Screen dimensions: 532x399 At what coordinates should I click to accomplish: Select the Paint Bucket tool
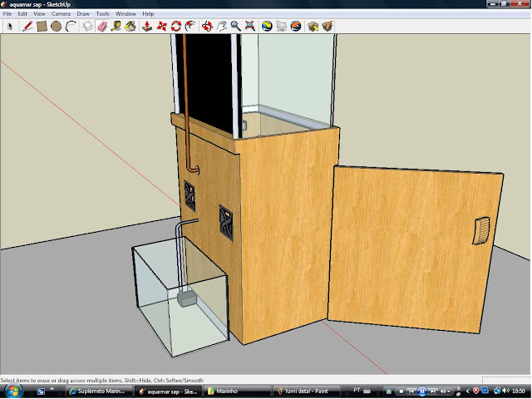131,26
